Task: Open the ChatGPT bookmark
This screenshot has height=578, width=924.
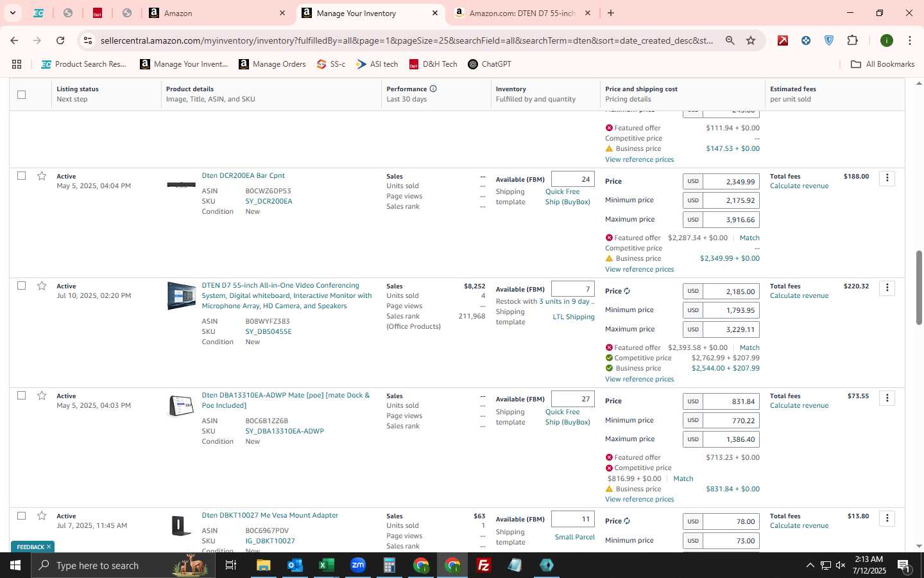Action: pyautogui.click(x=490, y=64)
